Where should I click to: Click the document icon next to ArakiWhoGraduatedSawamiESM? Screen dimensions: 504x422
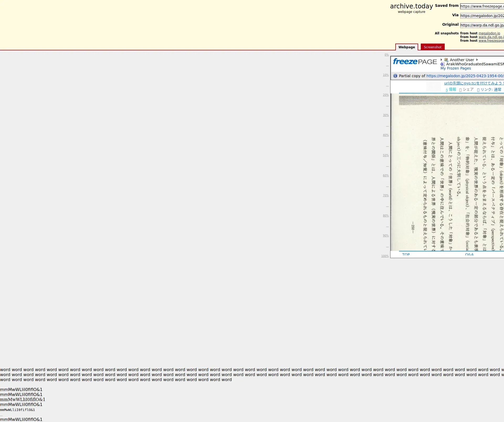[x=443, y=64]
